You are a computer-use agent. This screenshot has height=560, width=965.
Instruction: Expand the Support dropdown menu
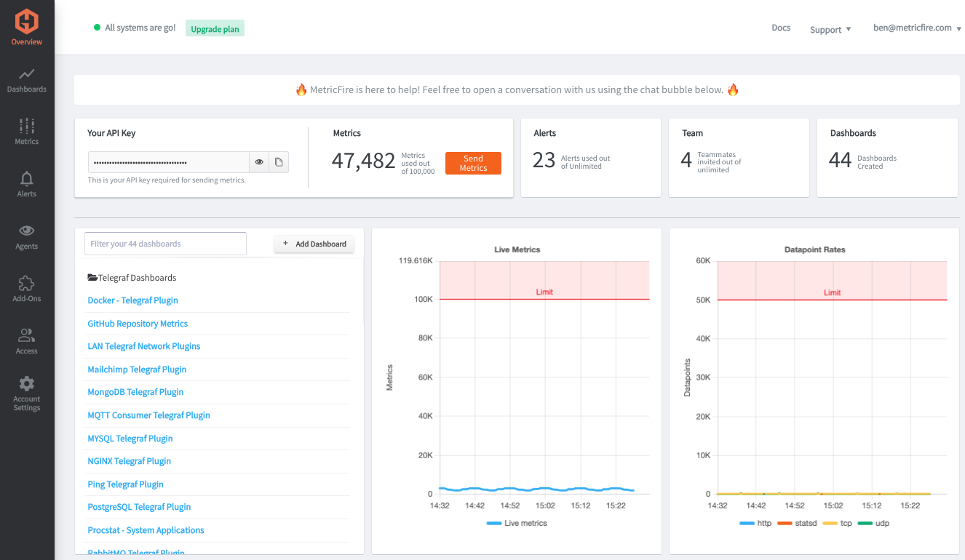point(830,30)
